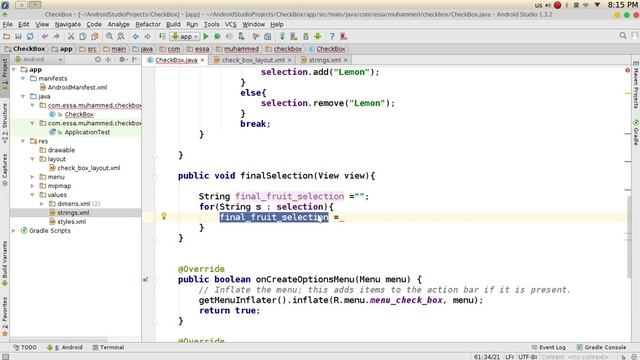
Task: Navigate Back with the left arrow icon
Action: point(136,36)
